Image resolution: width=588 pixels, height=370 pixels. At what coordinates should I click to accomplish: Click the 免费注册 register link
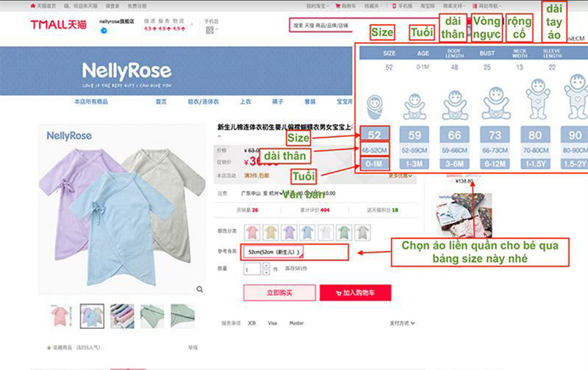click(x=137, y=6)
